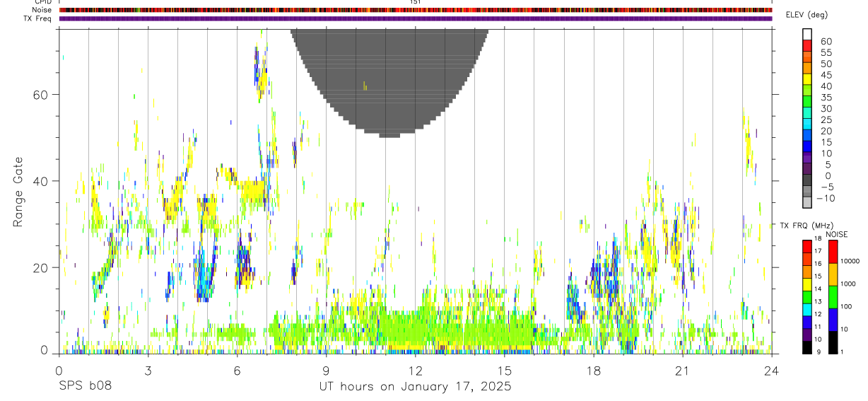Image resolution: width=868 pixels, height=401 pixels.
Task: Click the 'ELEV (deg)' legend title
Action: click(x=807, y=15)
